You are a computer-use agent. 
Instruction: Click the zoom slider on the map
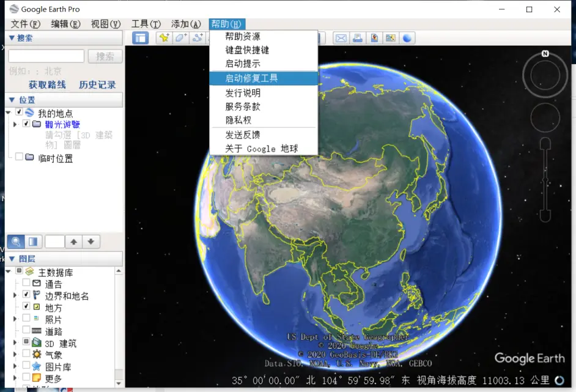tap(545, 180)
